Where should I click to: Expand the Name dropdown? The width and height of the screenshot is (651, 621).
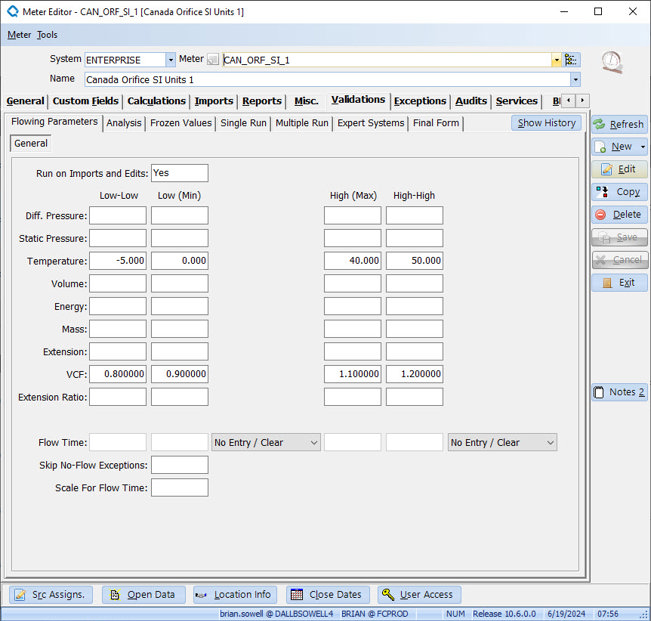(x=575, y=79)
